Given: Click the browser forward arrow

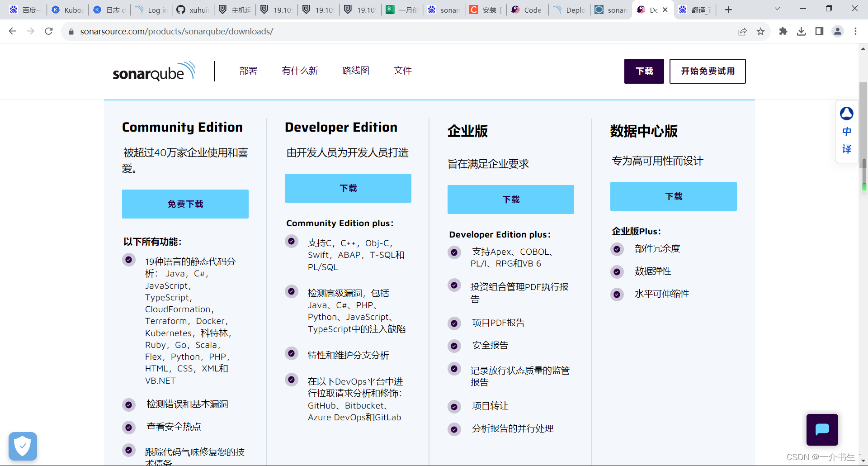Looking at the screenshot, I should click(31, 31).
